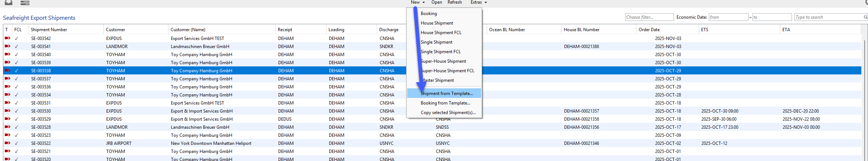The width and height of the screenshot is (868, 161).
Task: Toggle FCL checkmark for shipment SE-003541
Action: tap(16, 47)
